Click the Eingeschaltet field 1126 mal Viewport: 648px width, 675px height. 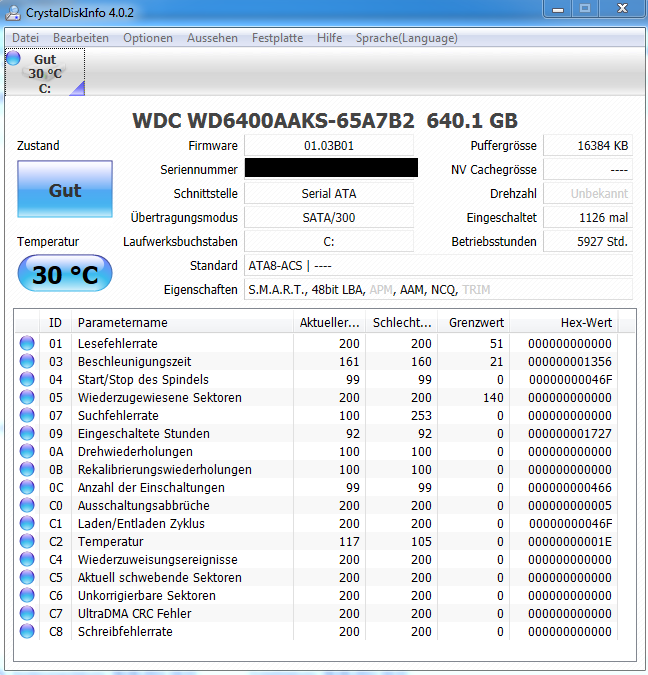588,217
